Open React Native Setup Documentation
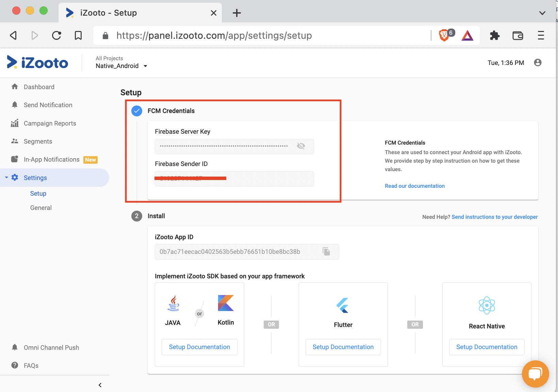The image size is (558, 392). coord(487,347)
